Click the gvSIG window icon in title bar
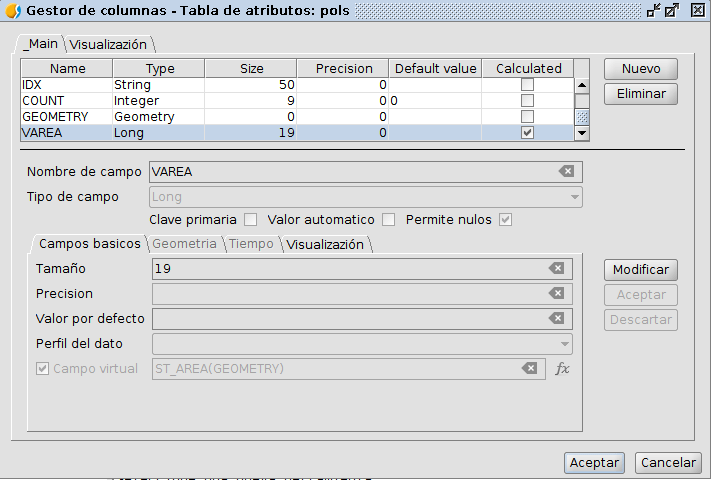 [x=13, y=11]
